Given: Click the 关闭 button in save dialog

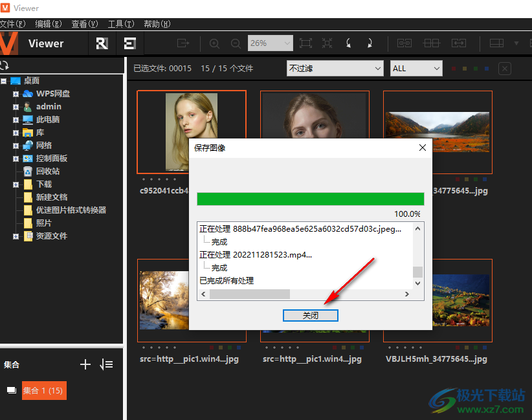Looking at the screenshot, I should click(311, 316).
